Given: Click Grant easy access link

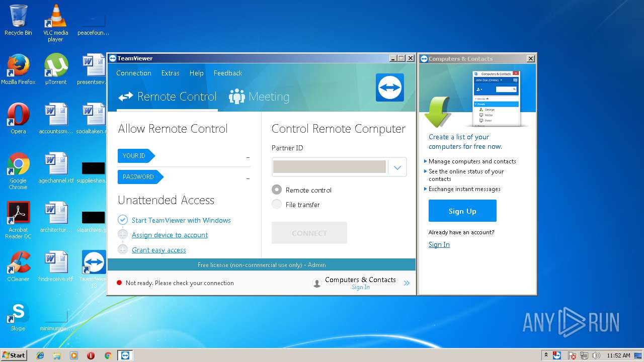Looking at the screenshot, I should [x=159, y=250].
